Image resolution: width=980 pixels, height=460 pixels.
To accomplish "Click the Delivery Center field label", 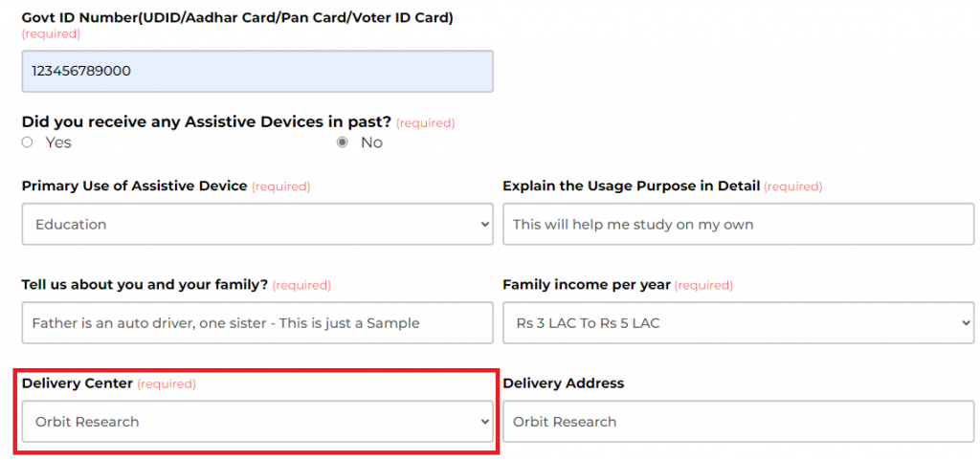I will 77,383.
